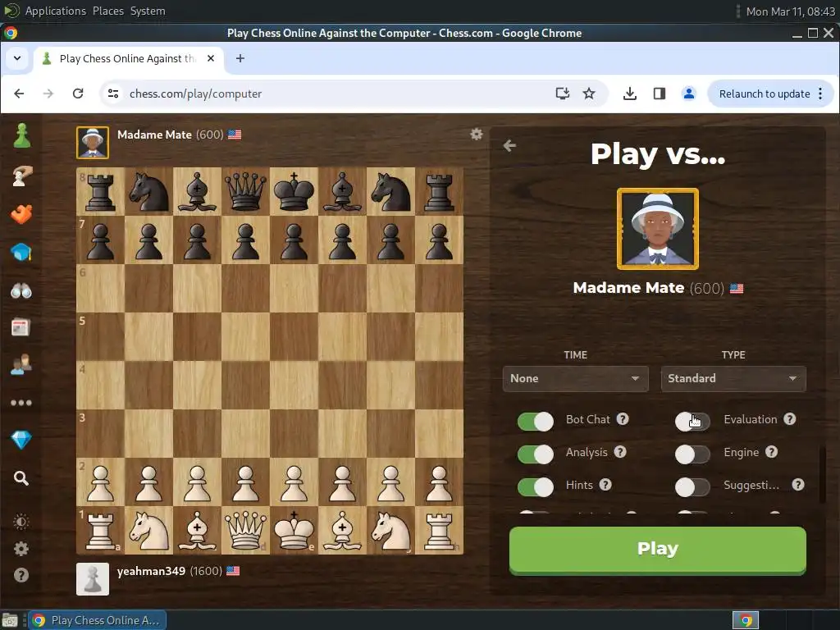Open the More three dots sidebar menu
Viewport: 840px width, 630px height.
point(21,403)
